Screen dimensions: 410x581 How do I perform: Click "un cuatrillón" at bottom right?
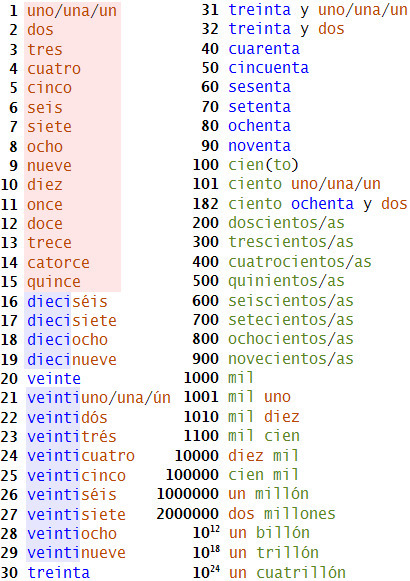pyautogui.click(x=287, y=572)
